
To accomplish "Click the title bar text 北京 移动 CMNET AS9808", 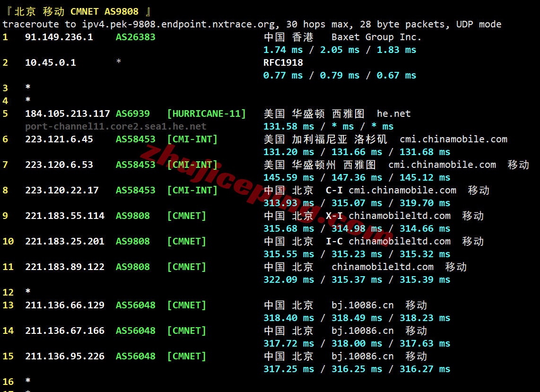I will [81, 11].
